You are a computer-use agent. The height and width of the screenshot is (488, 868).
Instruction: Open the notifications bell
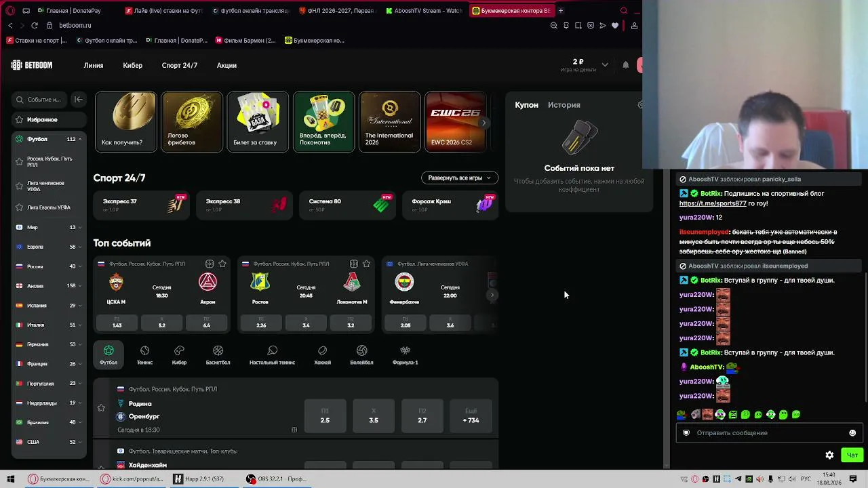pyautogui.click(x=626, y=65)
